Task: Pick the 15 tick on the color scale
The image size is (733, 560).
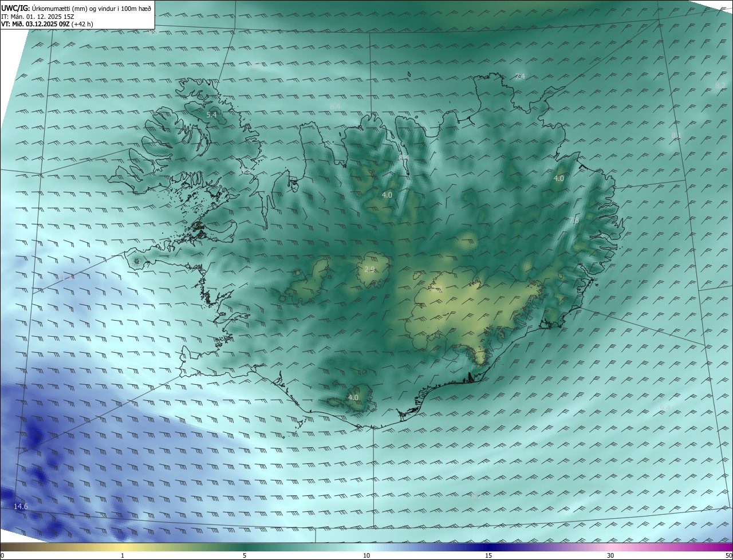Action: (488, 555)
